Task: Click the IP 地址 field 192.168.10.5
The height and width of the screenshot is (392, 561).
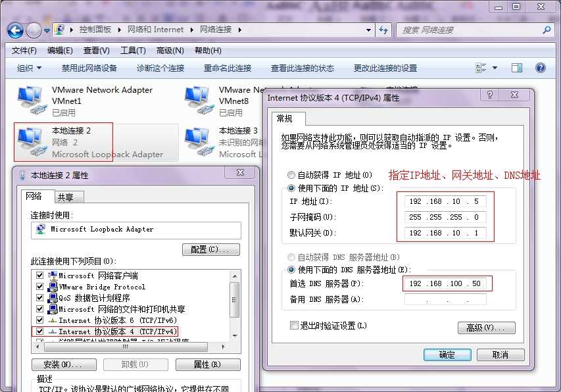Action: tap(445, 201)
